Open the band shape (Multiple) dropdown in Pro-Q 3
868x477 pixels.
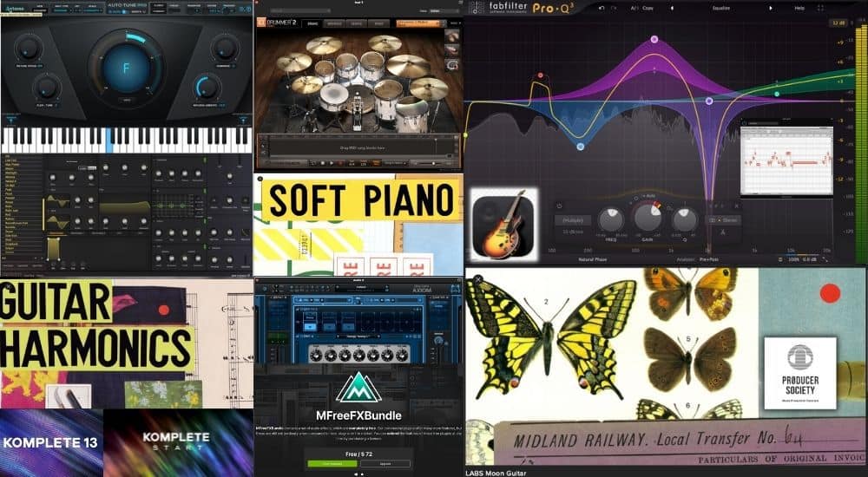pos(573,220)
